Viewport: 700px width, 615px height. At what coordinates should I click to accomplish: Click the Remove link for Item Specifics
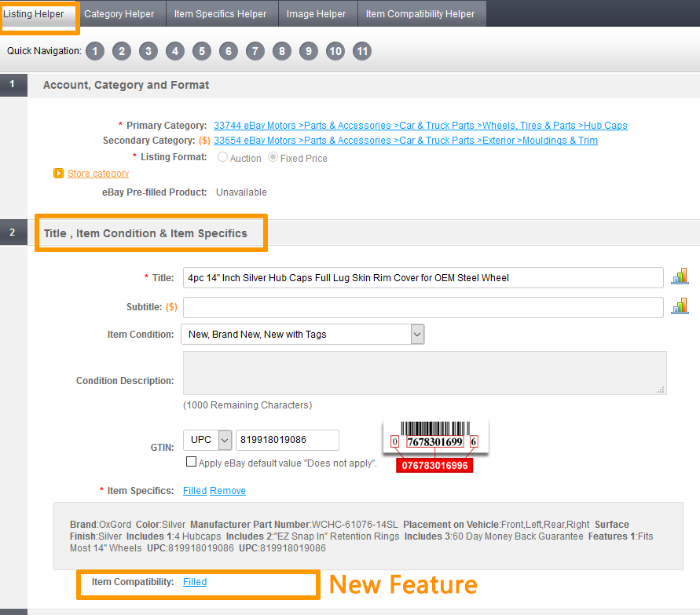tap(228, 491)
